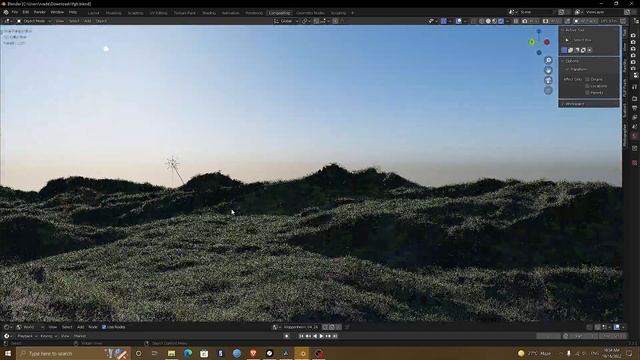Viewport: 640px width, 360px height.
Task: Open the Windows Start menu
Action: click(x=8, y=353)
